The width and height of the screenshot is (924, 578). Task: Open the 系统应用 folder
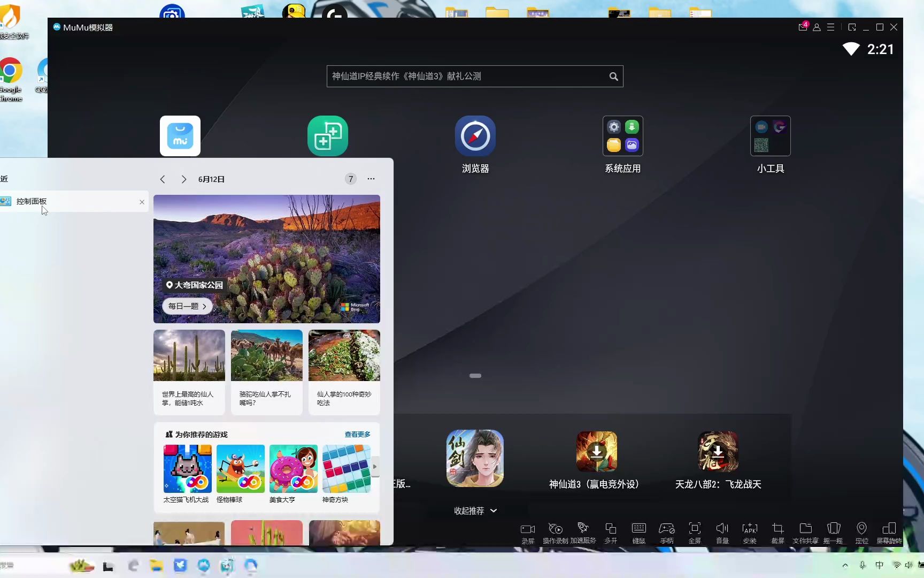tap(623, 136)
